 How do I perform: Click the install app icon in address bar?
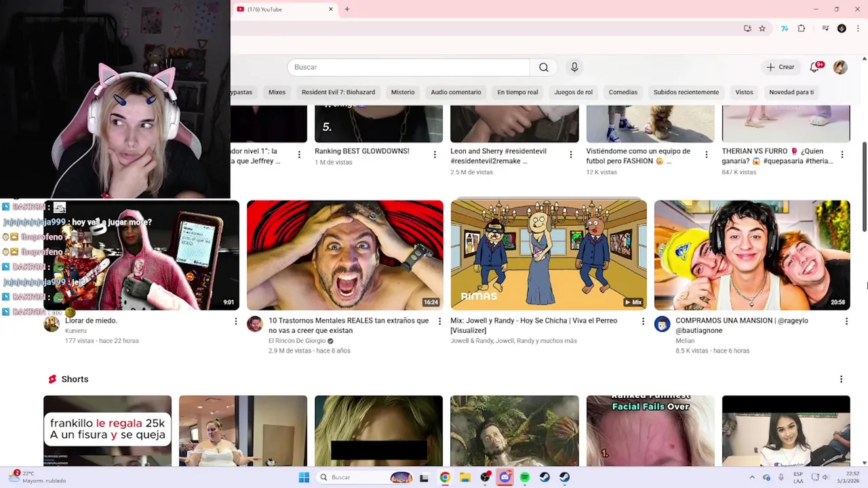pos(747,28)
